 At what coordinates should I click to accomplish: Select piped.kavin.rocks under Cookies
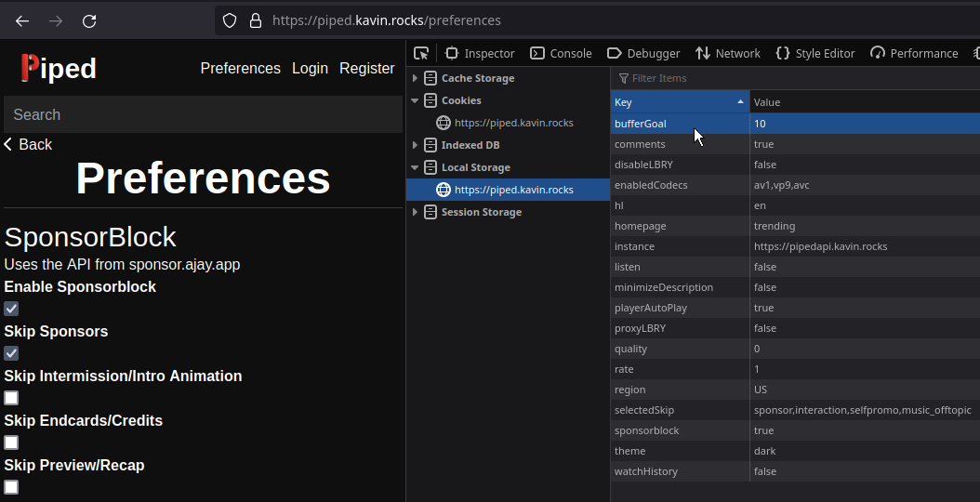coord(514,123)
